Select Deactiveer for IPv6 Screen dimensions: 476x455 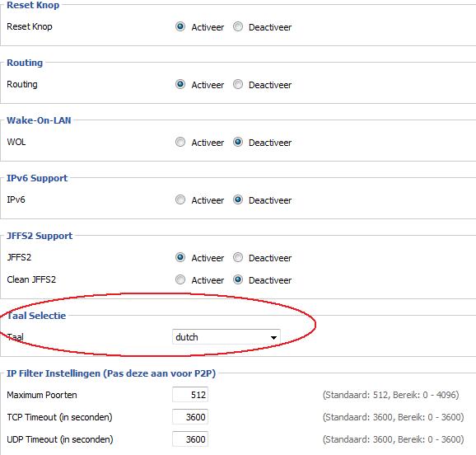point(238,199)
